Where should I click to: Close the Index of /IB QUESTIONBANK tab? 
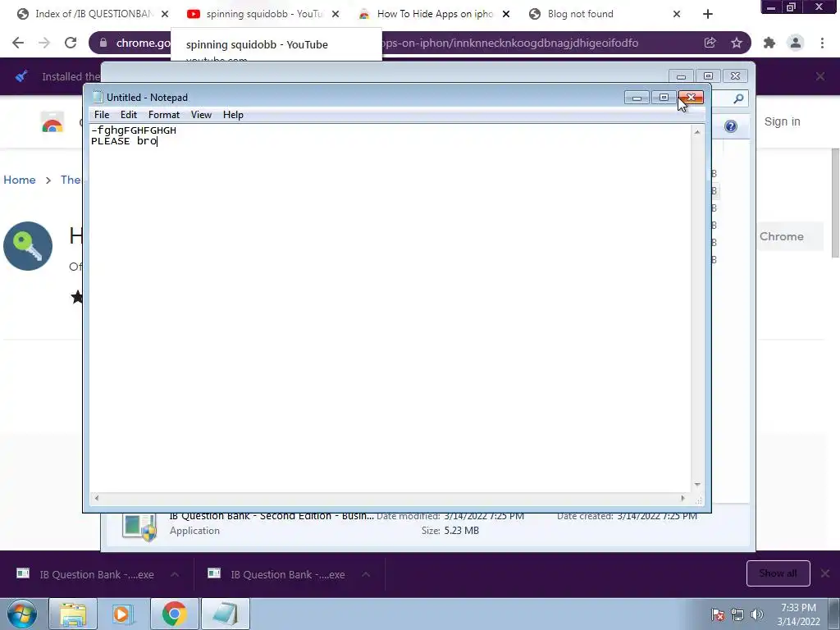pos(164,14)
